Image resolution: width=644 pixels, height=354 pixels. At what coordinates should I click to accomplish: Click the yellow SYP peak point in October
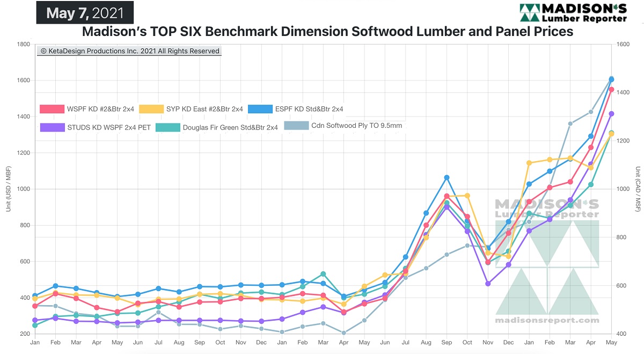[467, 196]
